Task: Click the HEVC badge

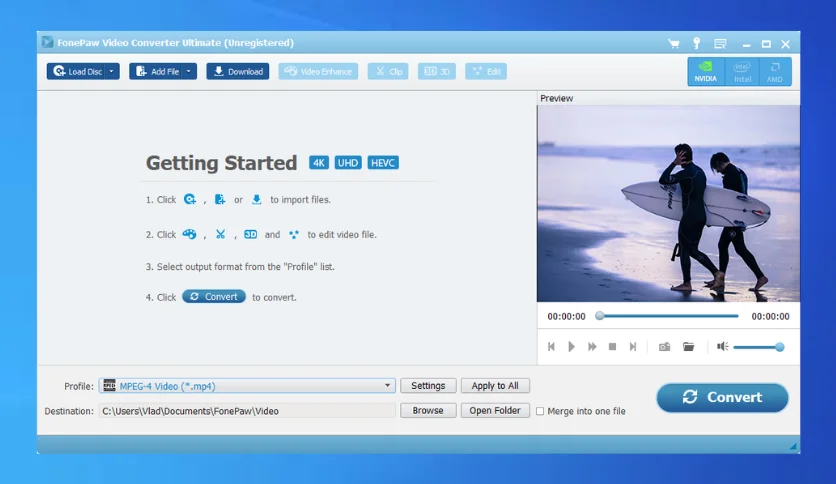Action: [x=383, y=163]
